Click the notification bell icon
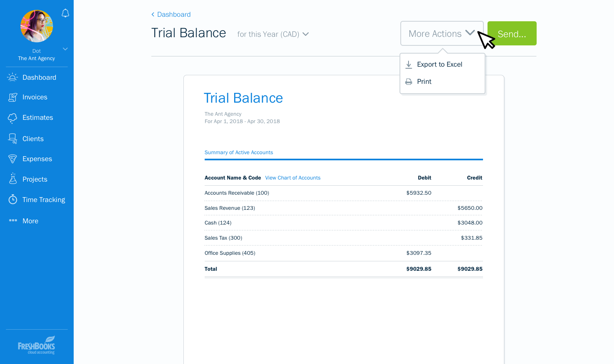This screenshot has height=364, width=614. 65,13
